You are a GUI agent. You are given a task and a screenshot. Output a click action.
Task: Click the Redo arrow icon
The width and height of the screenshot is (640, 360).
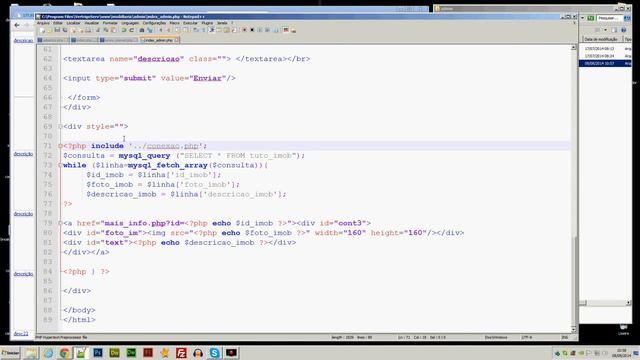pos(131,30)
